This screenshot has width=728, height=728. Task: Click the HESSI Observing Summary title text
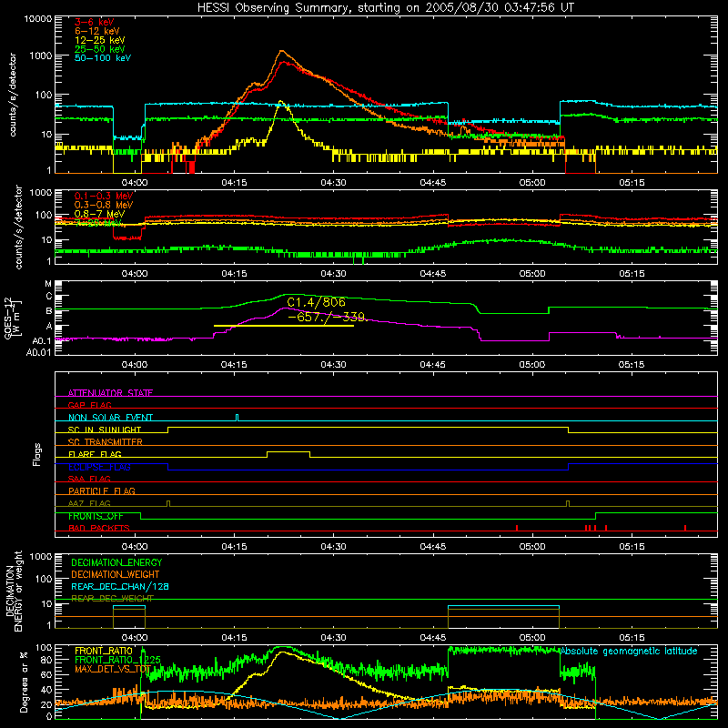[x=385, y=8]
